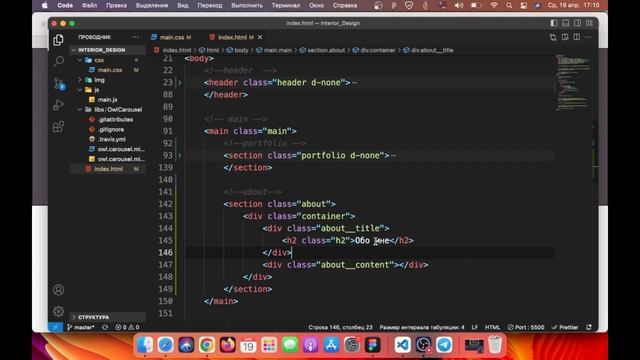The height and width of the screenshot is (360, 640).
Task: Toggle bottom panel visibility
Action: click(565, 23)
